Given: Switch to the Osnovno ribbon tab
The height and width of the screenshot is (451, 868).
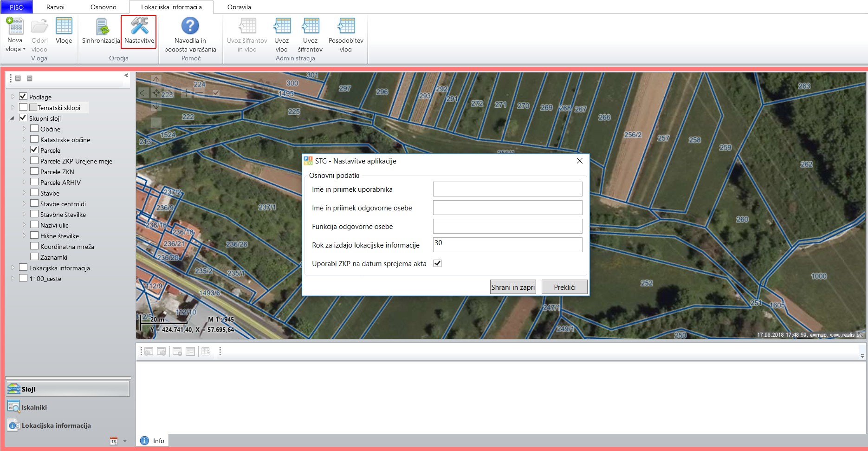Looking at the screenshot, I should coord(103,7).
